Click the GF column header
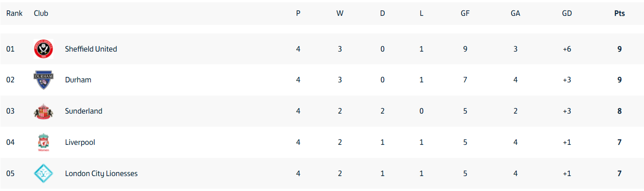 point(465,14)
